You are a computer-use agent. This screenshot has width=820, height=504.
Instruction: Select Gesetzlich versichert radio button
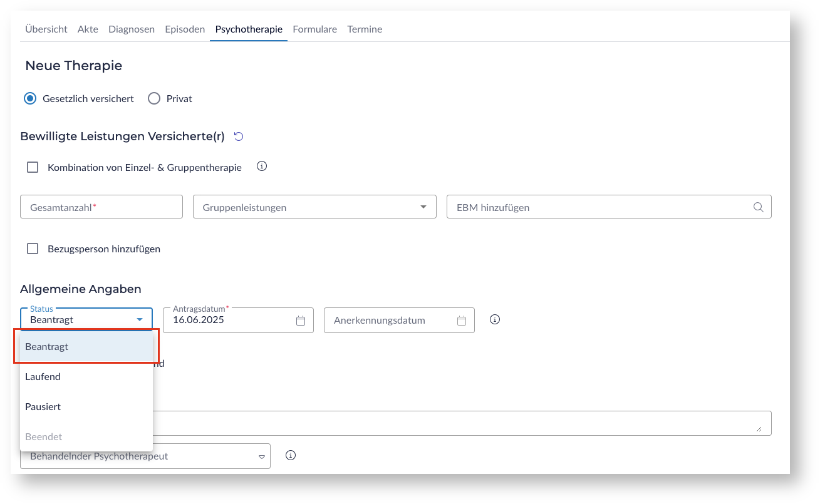30,98
